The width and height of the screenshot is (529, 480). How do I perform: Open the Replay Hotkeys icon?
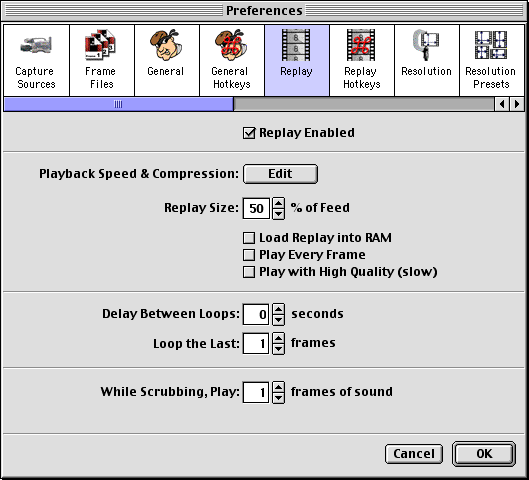point(361,45)
